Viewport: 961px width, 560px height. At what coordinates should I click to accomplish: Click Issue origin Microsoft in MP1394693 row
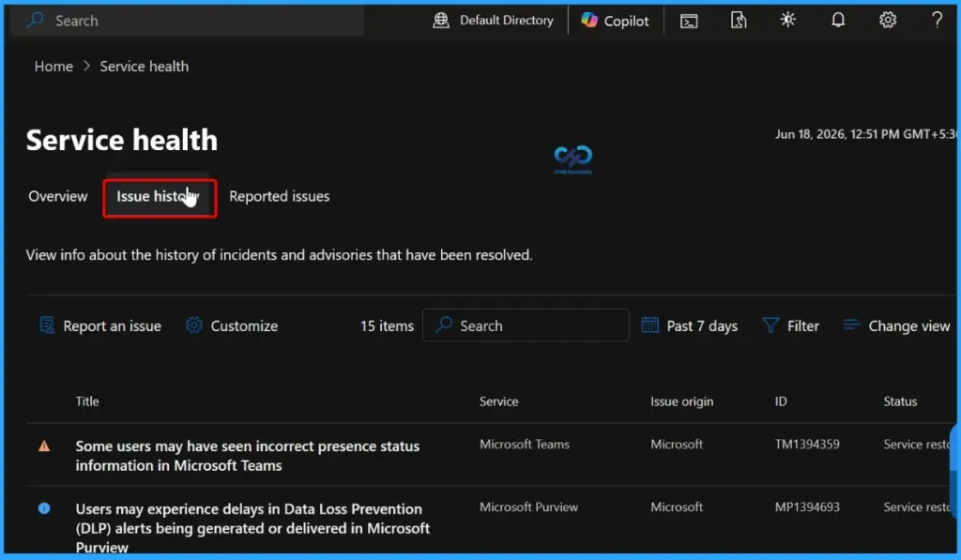[677, 507]
